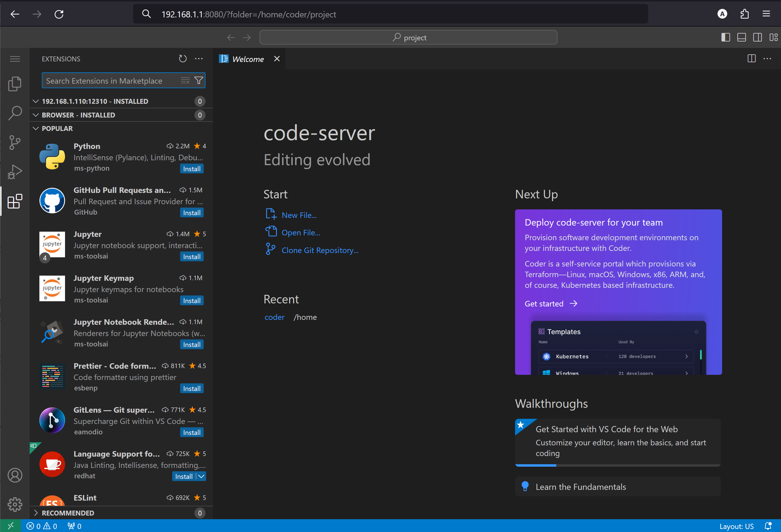This screenshot has width=781, height=532.
Task: Open the Accounts menu icon
Action: [15, 475]
